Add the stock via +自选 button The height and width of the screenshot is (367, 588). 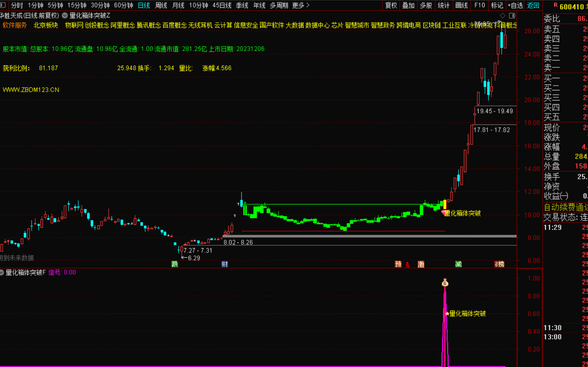(515, 5)
